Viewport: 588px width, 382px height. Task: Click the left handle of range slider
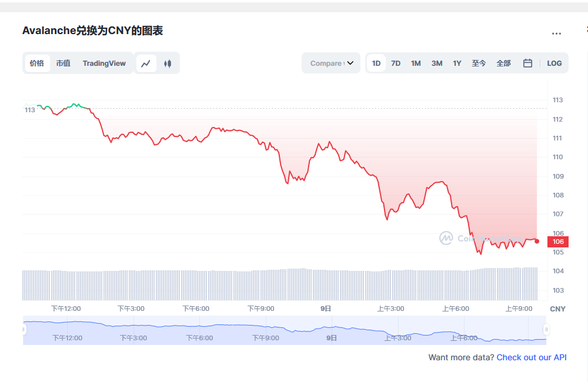24,329
